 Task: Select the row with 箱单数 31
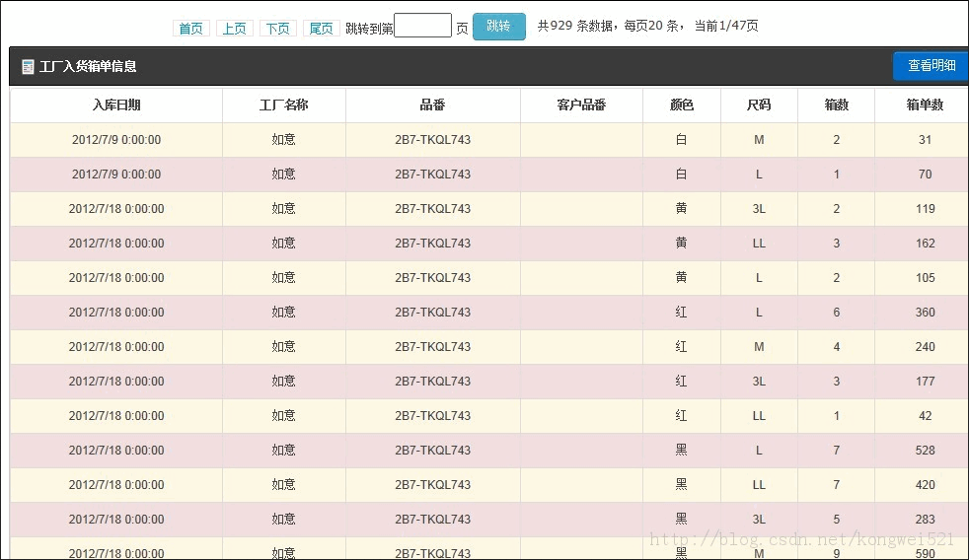(488, 140)
